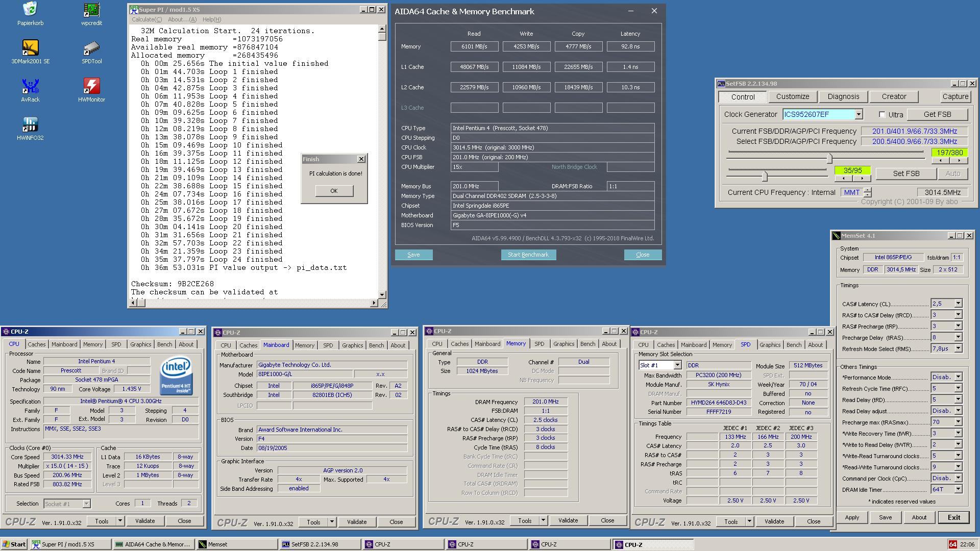Click Validate in the CPU-Z CPU window
Image resolution: width=980 pixels, height=551 pixels.
point(145,521)
